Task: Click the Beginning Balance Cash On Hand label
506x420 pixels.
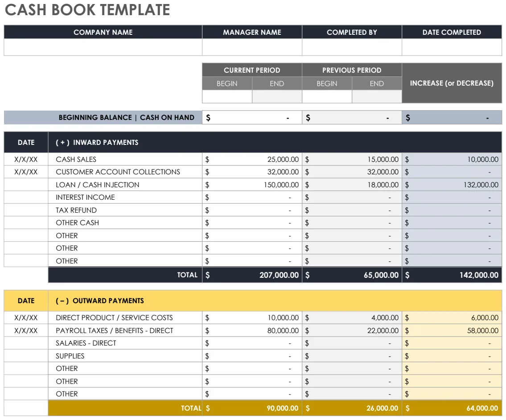Action: pos(127,118)
